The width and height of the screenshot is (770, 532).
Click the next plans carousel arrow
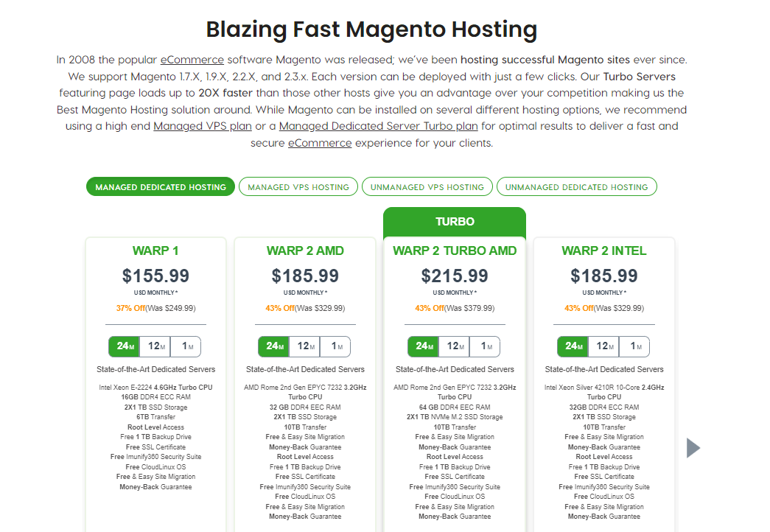(693, 447)
